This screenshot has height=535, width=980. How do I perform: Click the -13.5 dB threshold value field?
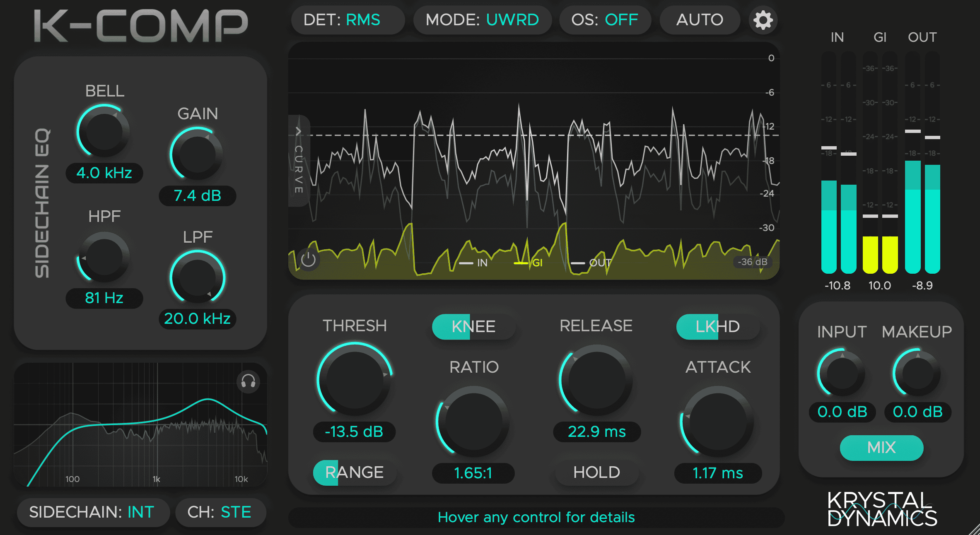coord(355,432)
